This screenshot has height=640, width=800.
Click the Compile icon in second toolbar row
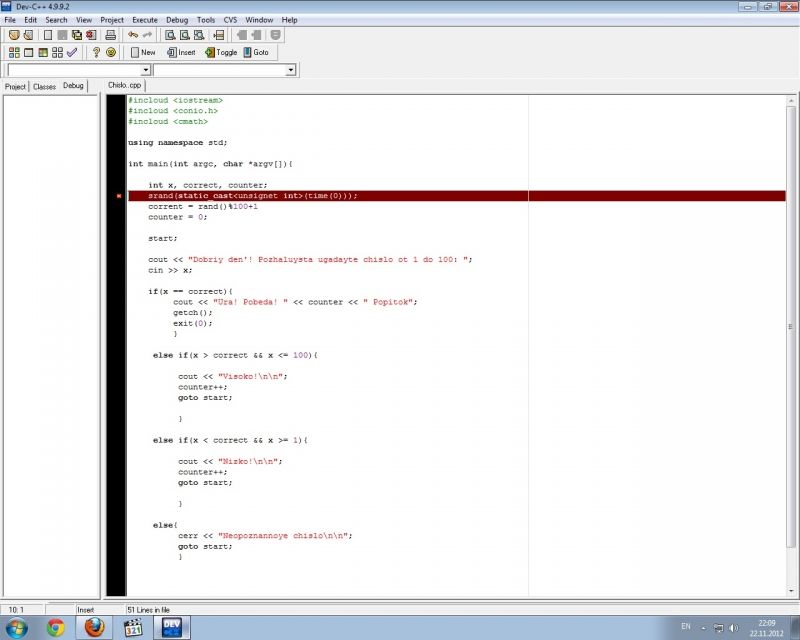pos(14,52)
